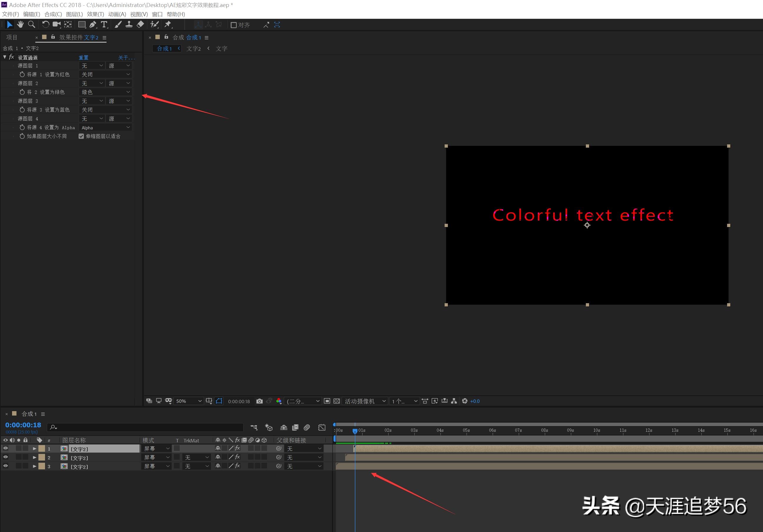Open the 50% magnification dropdown

[188, 401]
